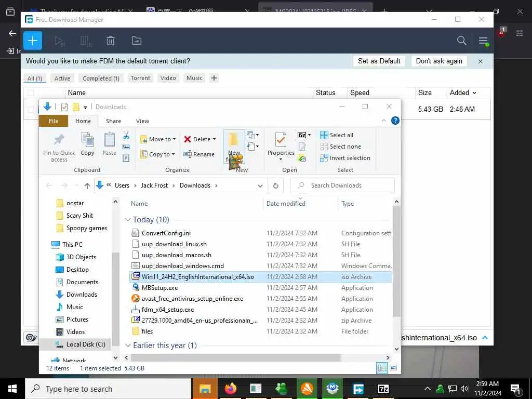This screenshot has width=532, height=399.
Task: Click the Cut scissors icon
Action: click(126, 136)
